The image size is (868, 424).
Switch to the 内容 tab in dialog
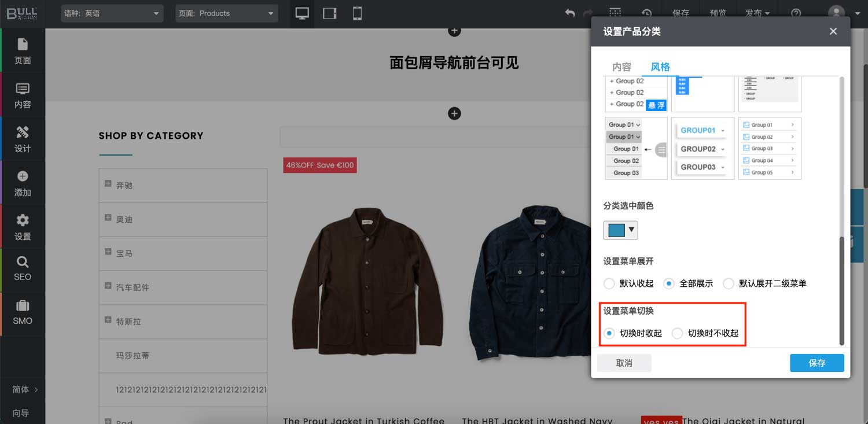[x=621, y=67]
